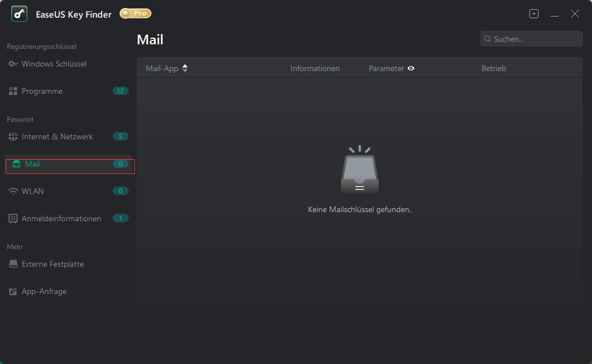This screenshot has height=364, width=592.
Task: Open the title bar dropdown menu icon
Action: [534, 14]
